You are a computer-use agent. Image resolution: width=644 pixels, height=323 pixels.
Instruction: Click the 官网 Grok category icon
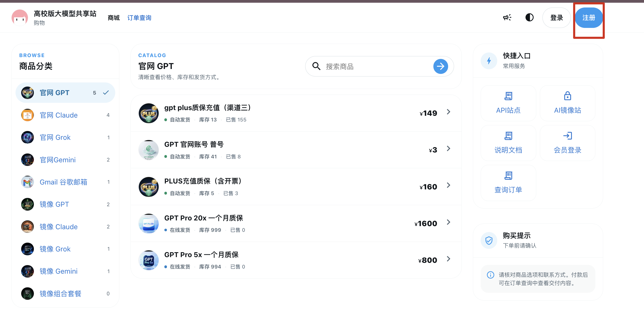point(27,137)
